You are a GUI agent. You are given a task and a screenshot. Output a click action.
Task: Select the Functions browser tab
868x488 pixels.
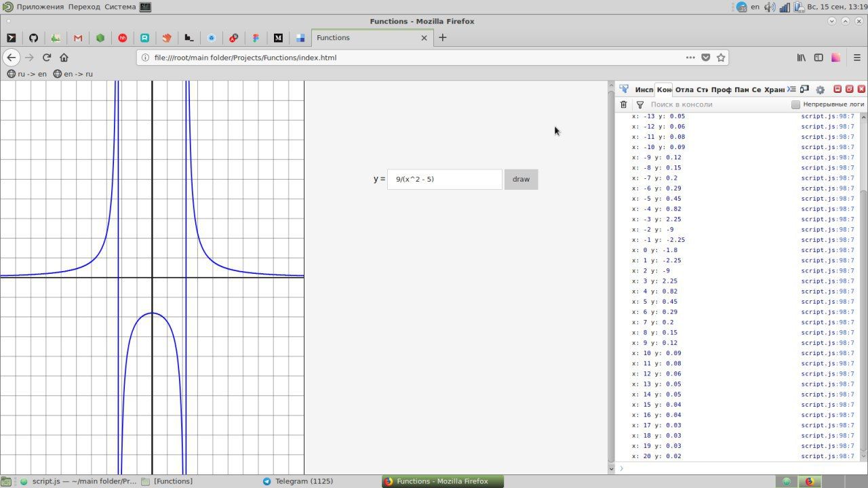click(372, 38)
